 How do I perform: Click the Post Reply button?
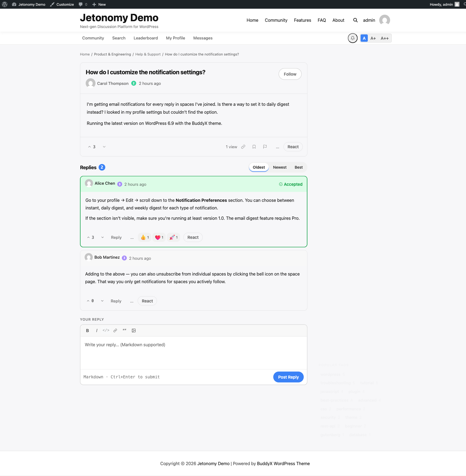(x=288, y=377)
